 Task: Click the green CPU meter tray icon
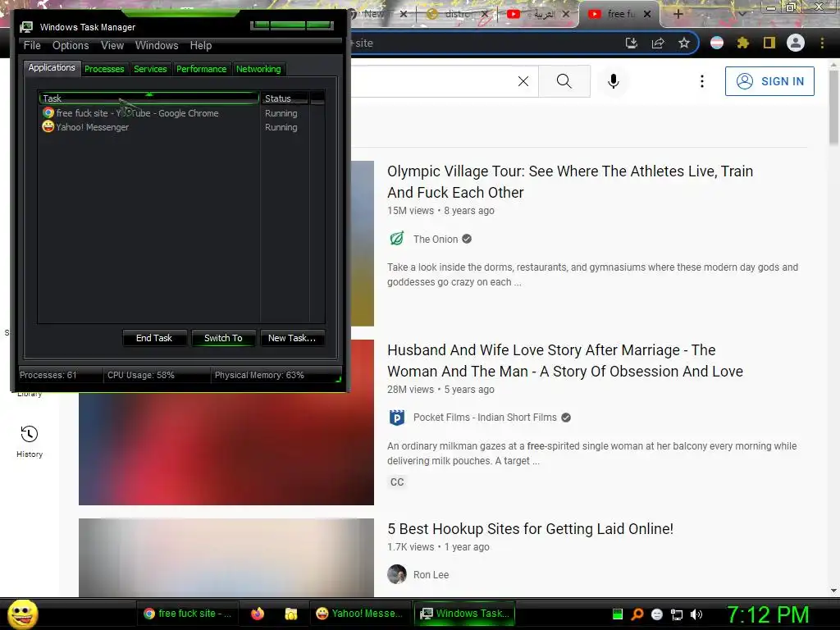click(618, 614)
